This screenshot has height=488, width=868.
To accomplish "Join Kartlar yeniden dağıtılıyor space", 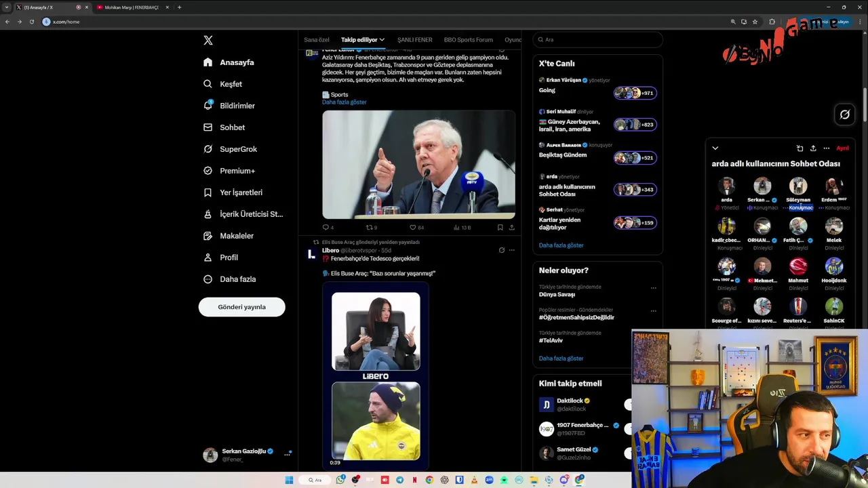I will (597, 220).
